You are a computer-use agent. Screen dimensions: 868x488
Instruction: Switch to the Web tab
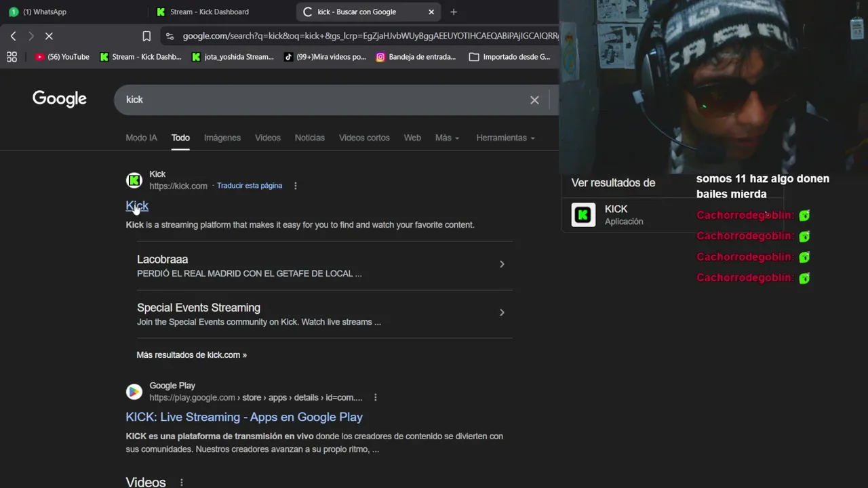click(x=412, y=138)
